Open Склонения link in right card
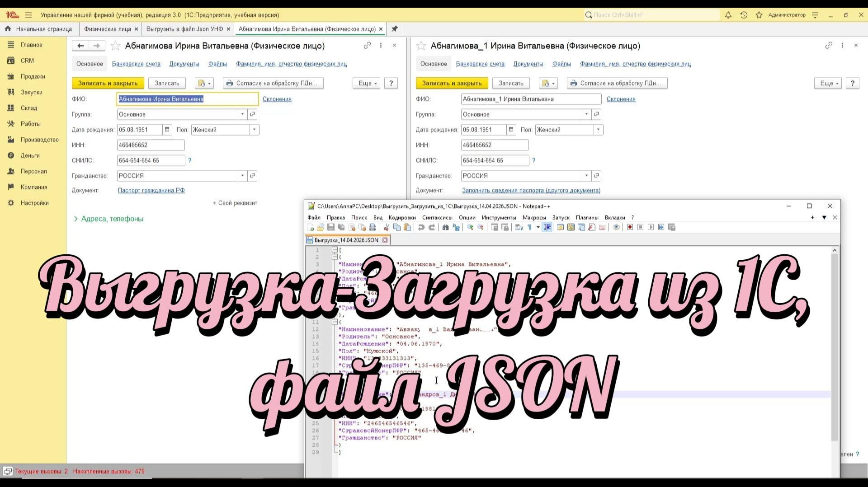Screen dimensions: 868x487 (x=621, y=99)
